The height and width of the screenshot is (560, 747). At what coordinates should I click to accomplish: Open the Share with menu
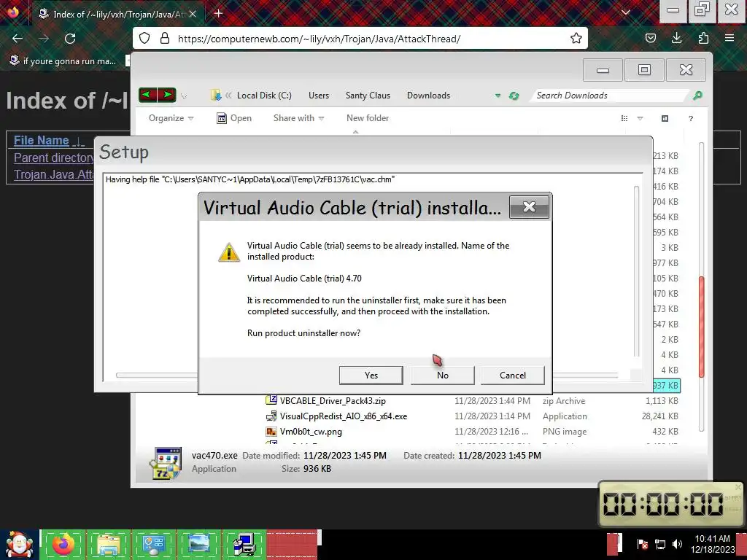click(x=298, y=118)
